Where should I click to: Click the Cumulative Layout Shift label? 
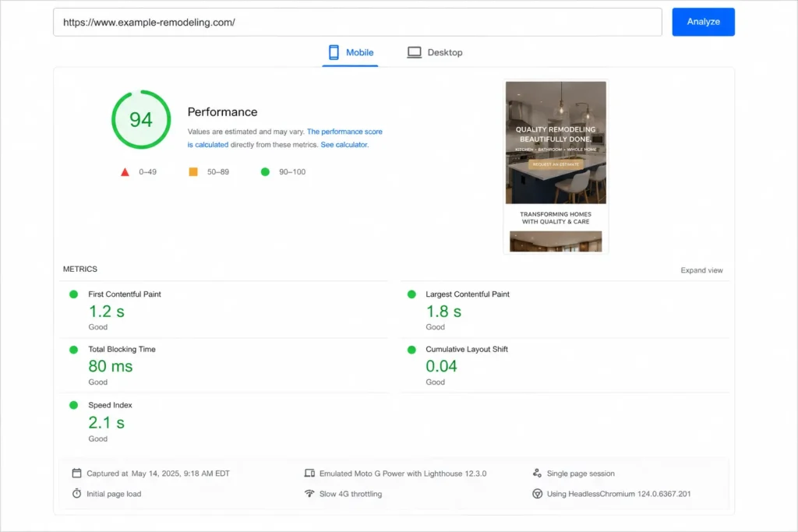pyautogui.click(x=467, y=349)
